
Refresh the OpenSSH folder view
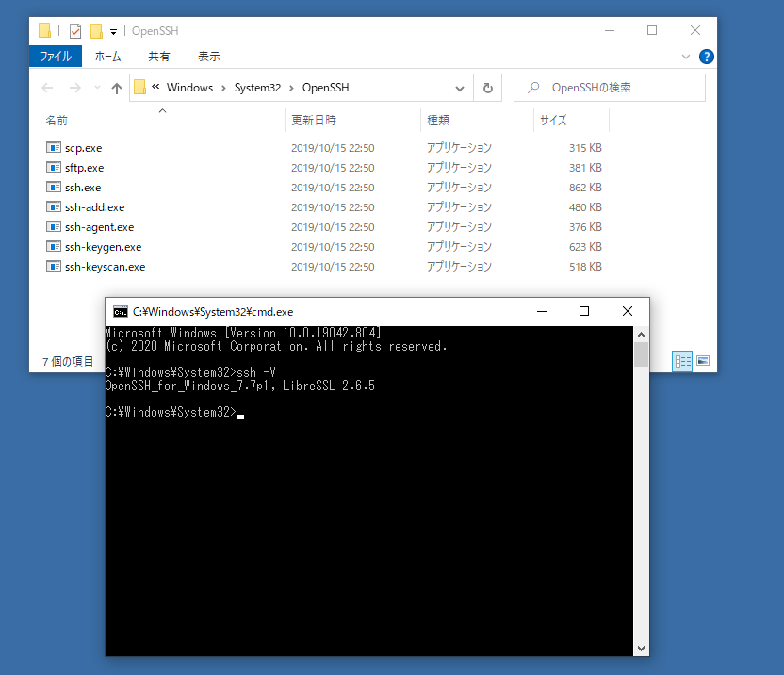click(x=487, y=88)
